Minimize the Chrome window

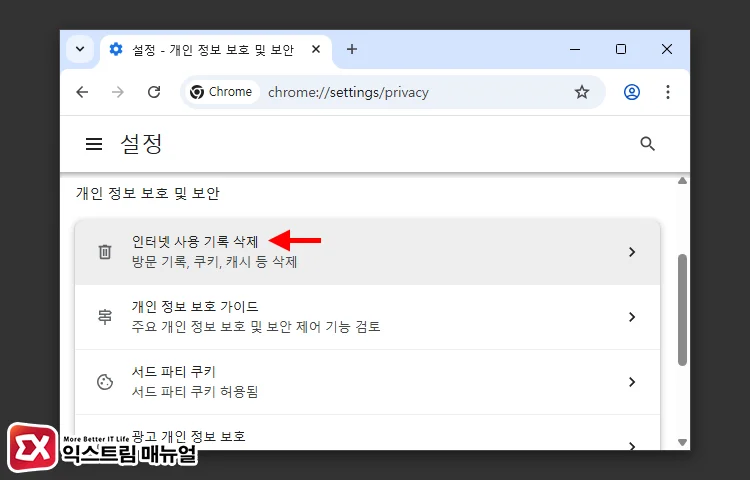pos(575,49)
